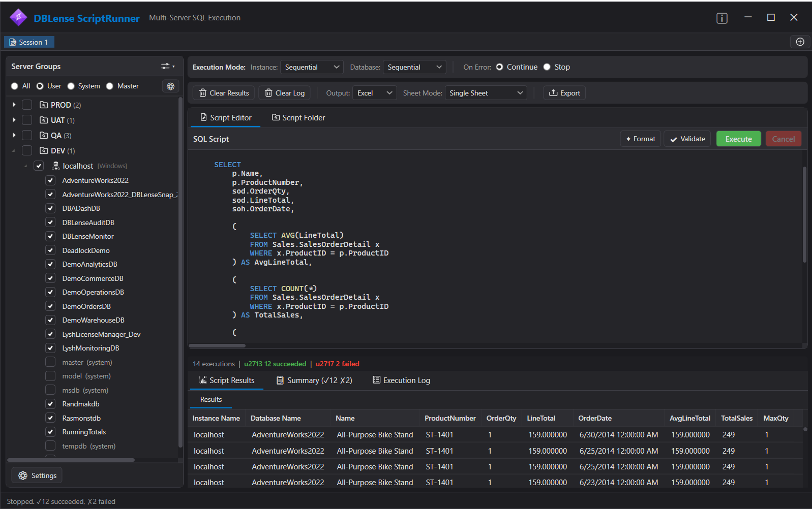
Task: Click the Summary tab clipboard icon
Action: 280,380
